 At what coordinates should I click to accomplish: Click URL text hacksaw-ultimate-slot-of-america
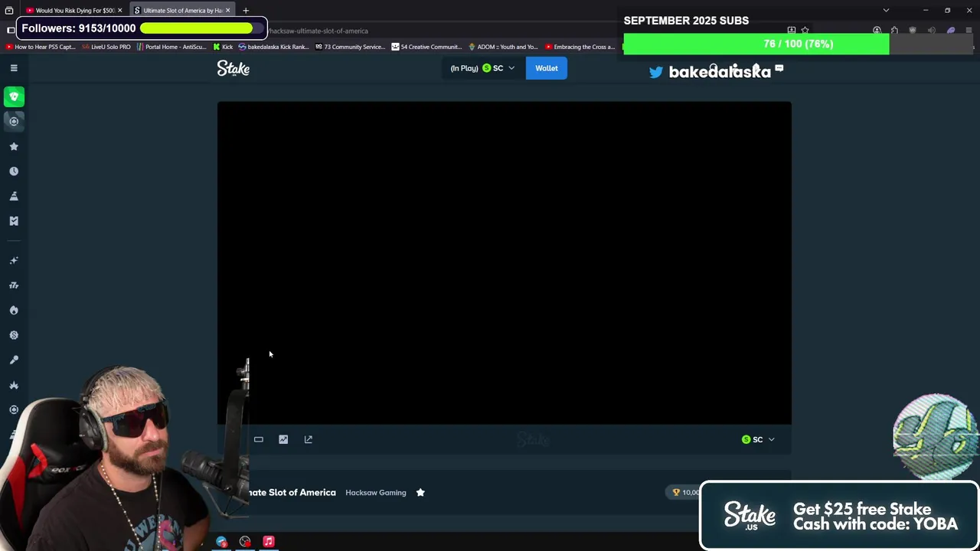coord(318,31)
